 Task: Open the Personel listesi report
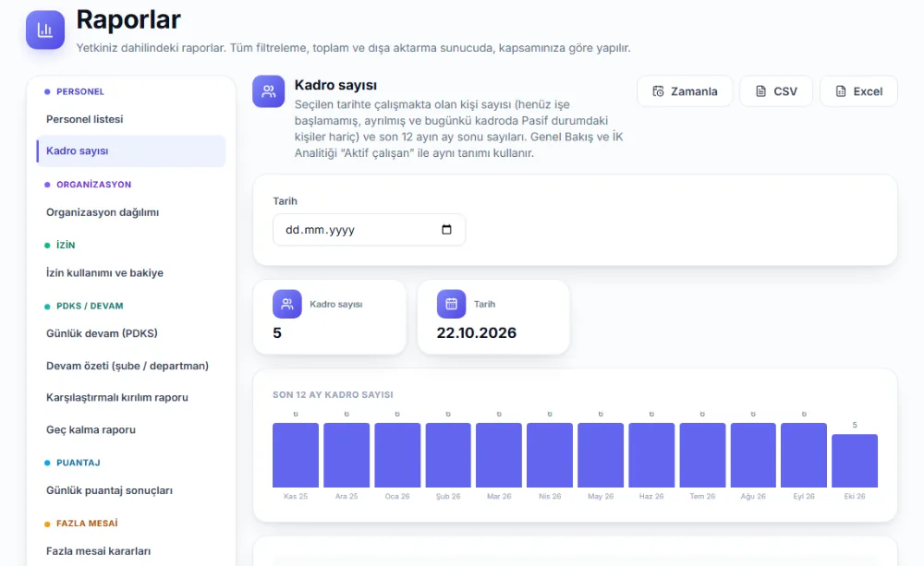click(131, 119)
